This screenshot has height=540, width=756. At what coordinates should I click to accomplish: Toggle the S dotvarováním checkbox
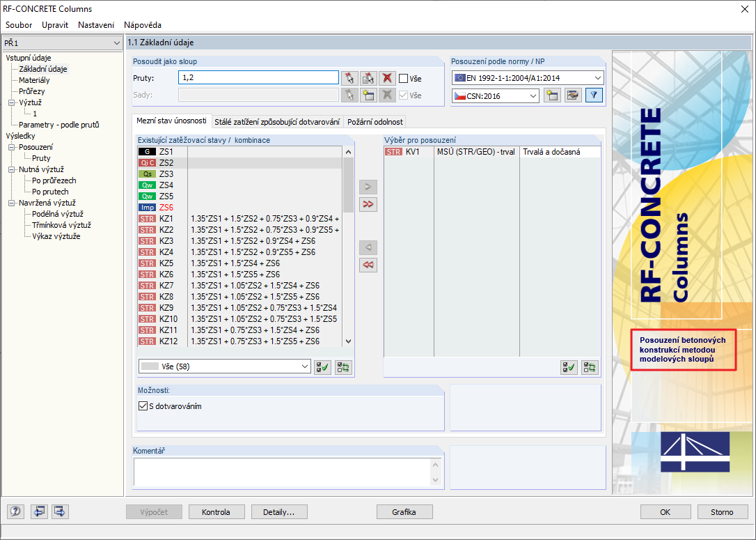tap(143, 406)
